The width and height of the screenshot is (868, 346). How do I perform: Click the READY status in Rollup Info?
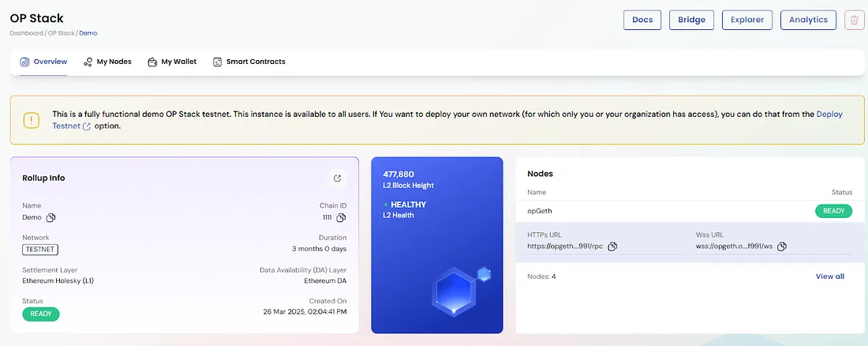41,314
